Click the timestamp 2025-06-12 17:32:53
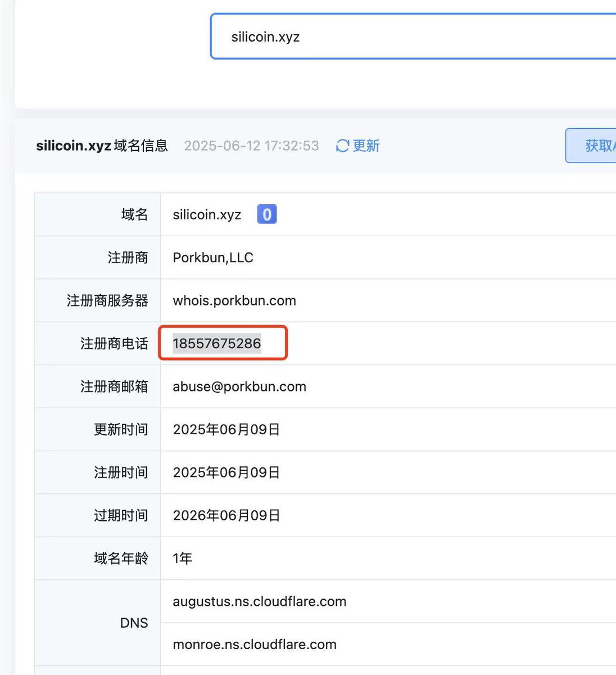616x675 pixels. click(251, 146)
